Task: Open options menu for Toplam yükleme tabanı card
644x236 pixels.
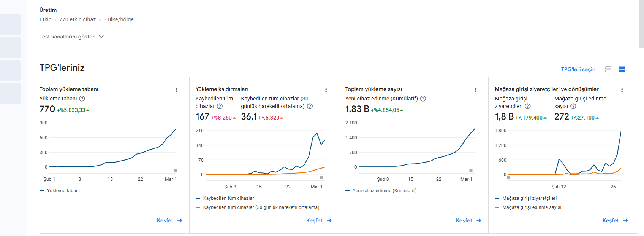Action: point(176,90)
